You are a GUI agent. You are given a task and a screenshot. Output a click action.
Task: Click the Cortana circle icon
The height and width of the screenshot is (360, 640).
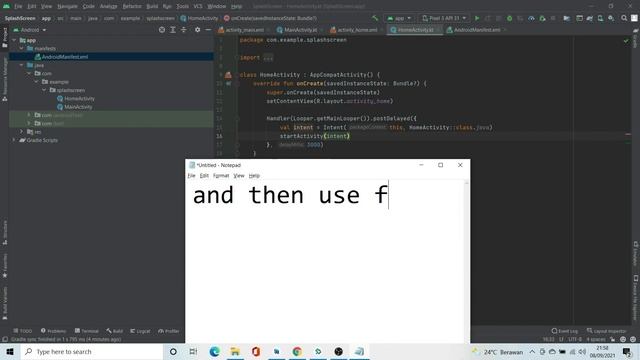pos(173,351)
